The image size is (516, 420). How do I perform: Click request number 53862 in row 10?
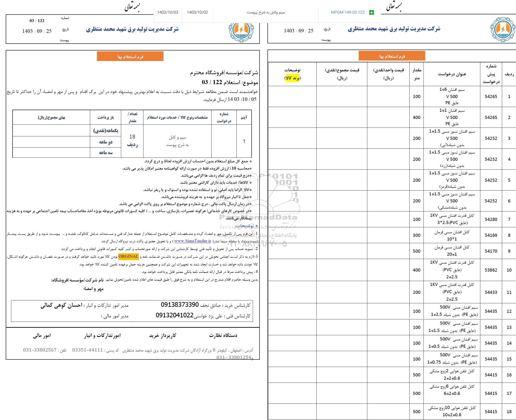coord(491,270)
